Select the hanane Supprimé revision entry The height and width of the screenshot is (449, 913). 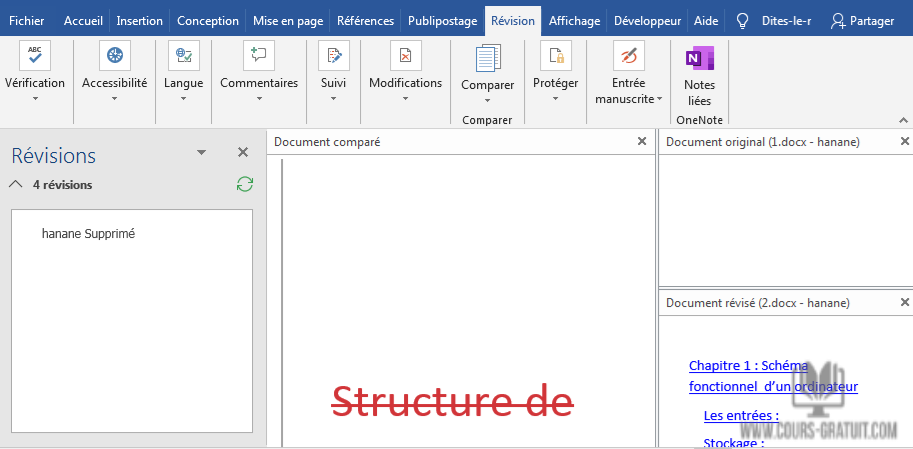point(88,234)
